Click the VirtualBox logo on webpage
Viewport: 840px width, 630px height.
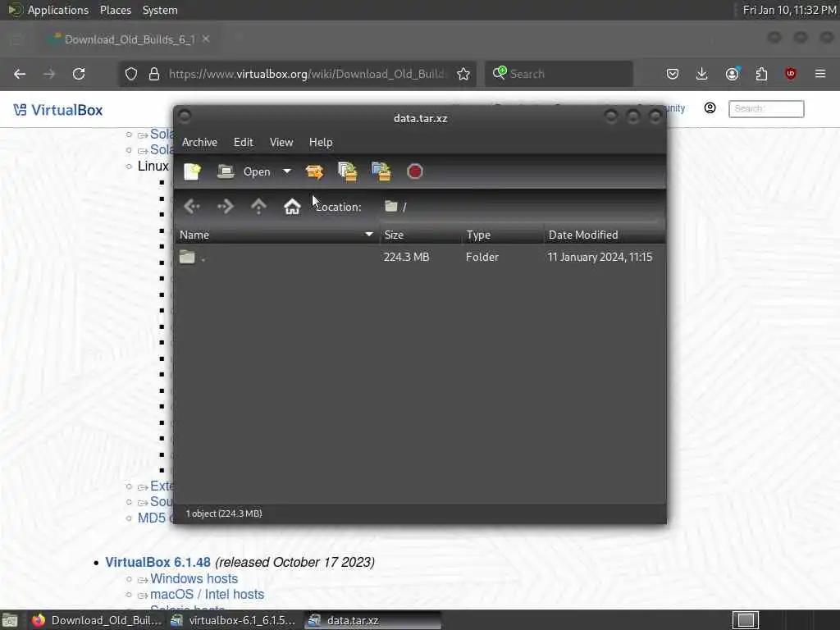pyautogui.click(x=58, y=111)
